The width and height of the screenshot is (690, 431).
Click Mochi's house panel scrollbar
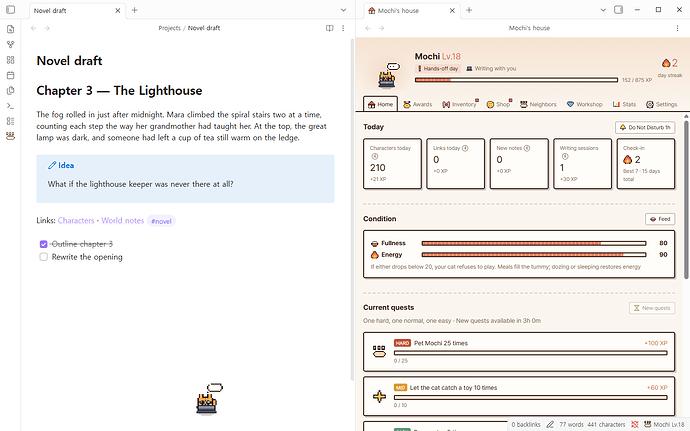[x=686, y=199]
